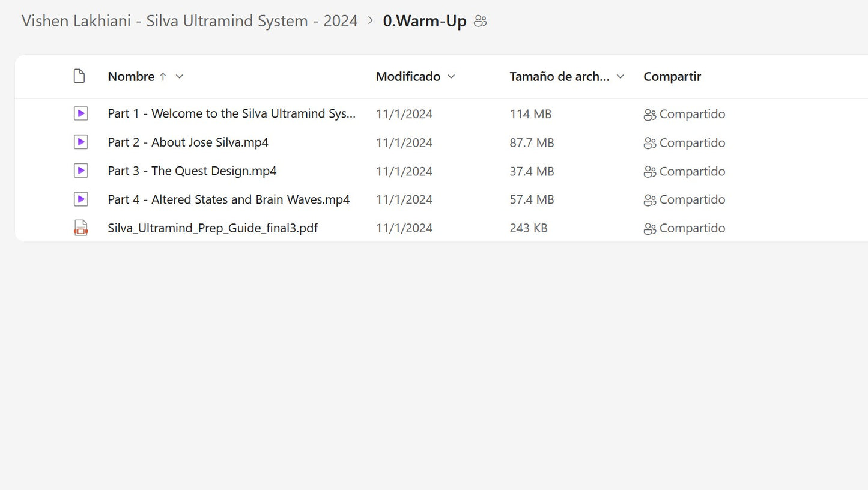
Task: Click the video icon for Part 1 file
Action: (80, 113)
